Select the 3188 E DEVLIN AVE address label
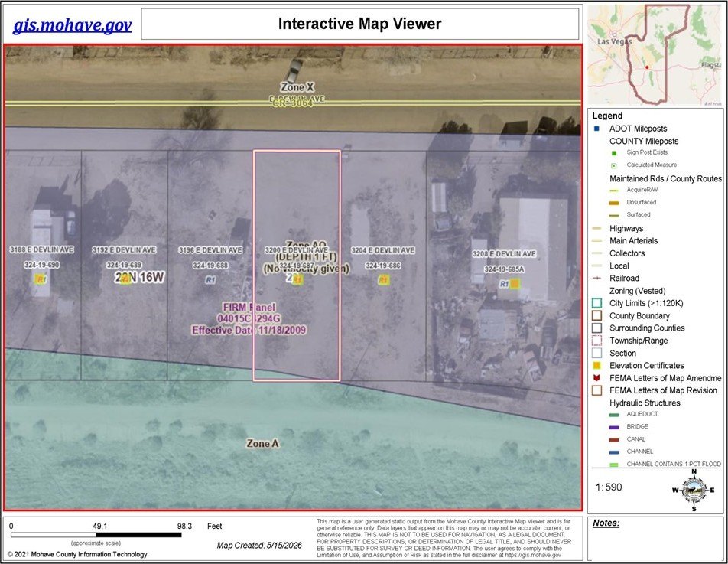Screen dimensions: 728x564 42,249
